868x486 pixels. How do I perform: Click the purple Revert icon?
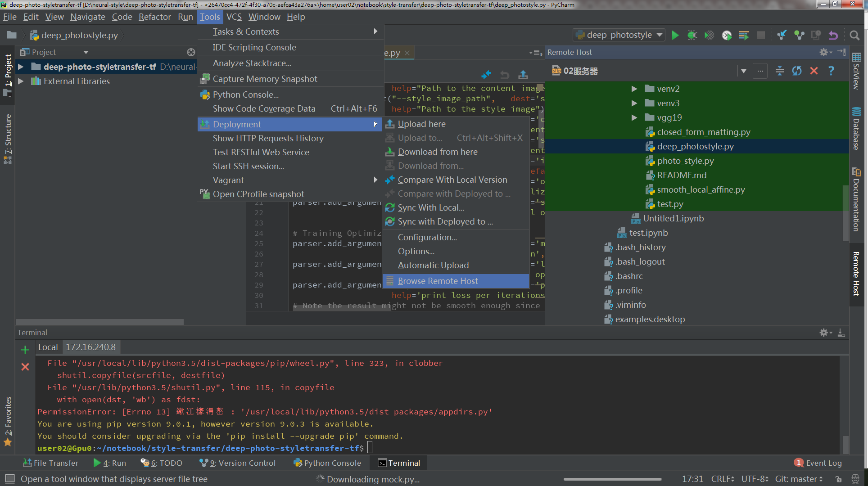coord(833,35)
